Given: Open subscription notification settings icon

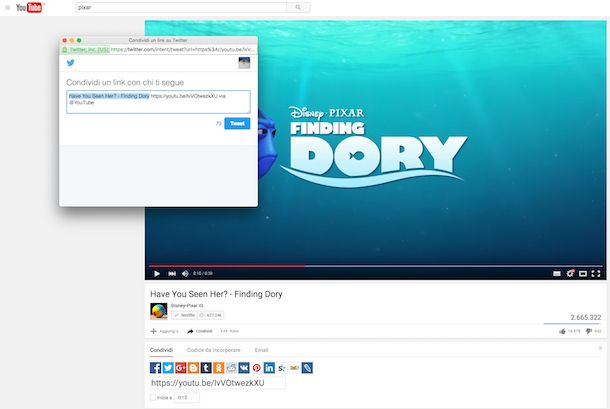Looking at the screenshot, I should click(x=202, y=315).
